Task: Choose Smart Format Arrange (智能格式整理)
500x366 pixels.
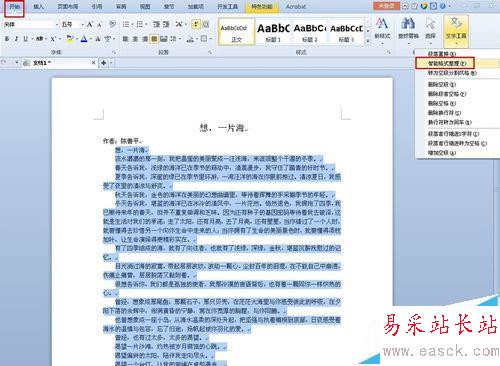Action: [x=447, y=63]
